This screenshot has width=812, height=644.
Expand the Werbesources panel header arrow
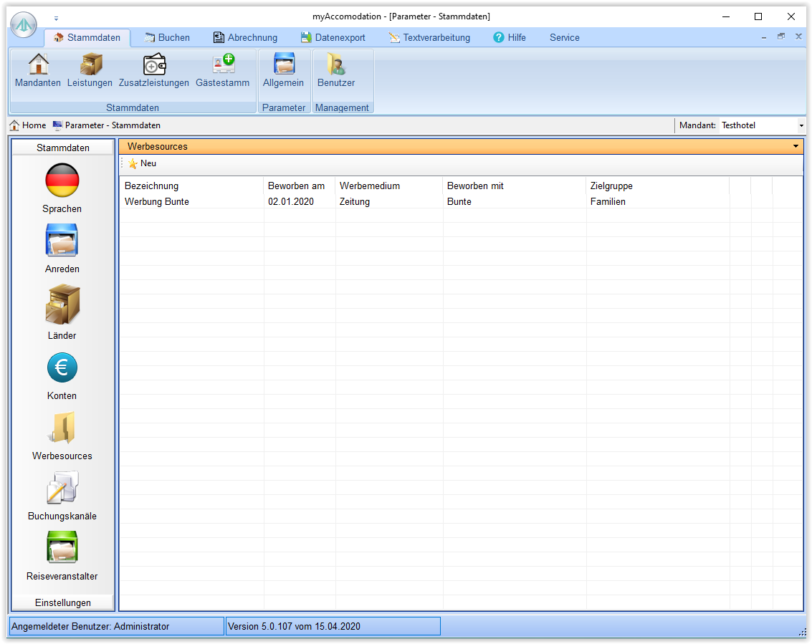(796, 146)
